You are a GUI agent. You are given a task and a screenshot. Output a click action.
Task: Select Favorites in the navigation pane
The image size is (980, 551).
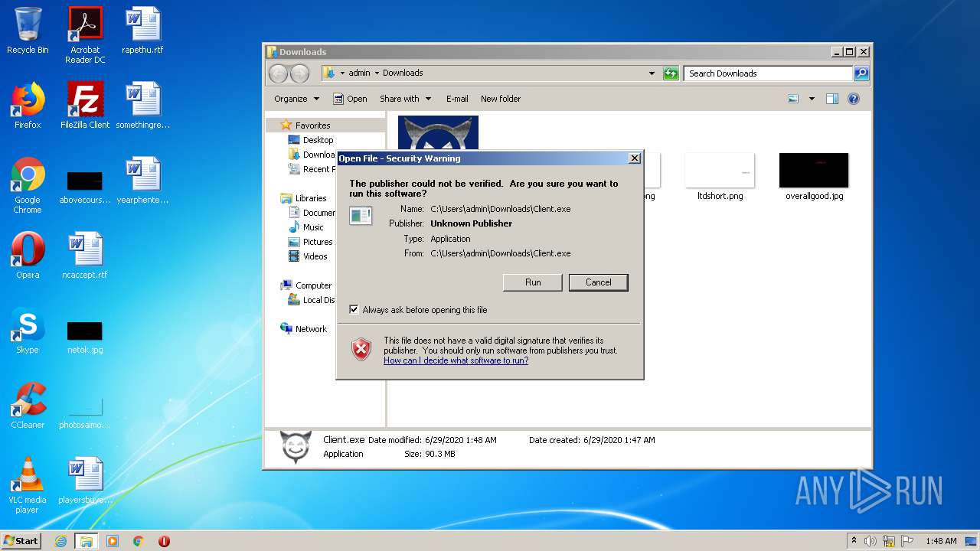tap(312, 126)
